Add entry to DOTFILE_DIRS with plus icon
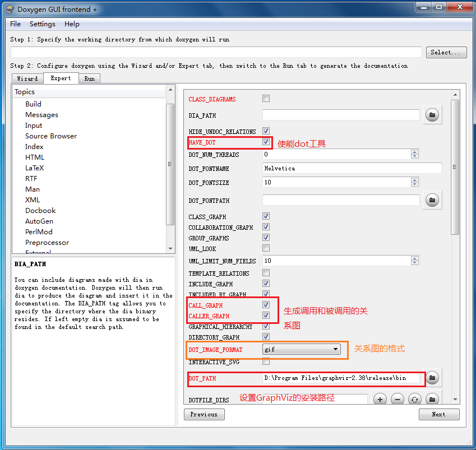The height and width of the screenshot is (450, 476). (x=380, y=399)
